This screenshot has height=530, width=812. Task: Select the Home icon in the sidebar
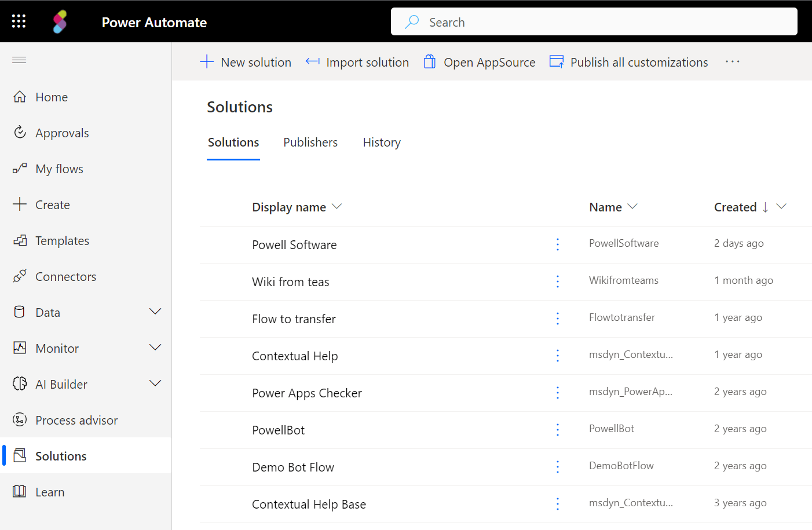coord(20,97)
